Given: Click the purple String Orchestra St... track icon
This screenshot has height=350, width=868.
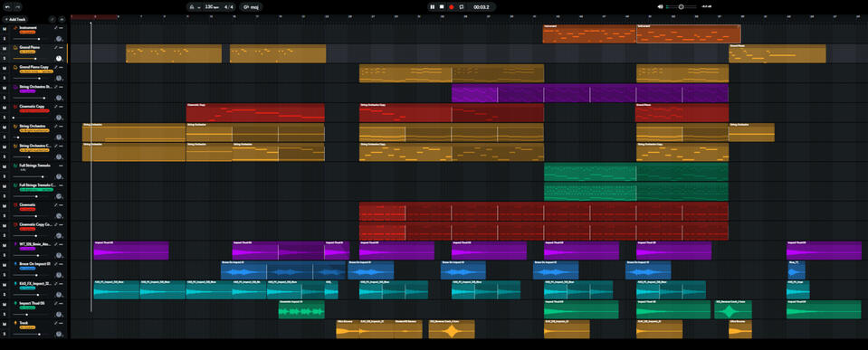Looking at the screenshot, I should pyautogui.click(x=15, y=86).
